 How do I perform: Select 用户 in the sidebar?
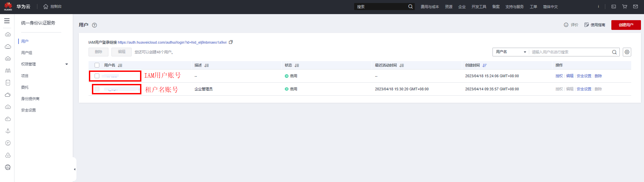point(25,41)
